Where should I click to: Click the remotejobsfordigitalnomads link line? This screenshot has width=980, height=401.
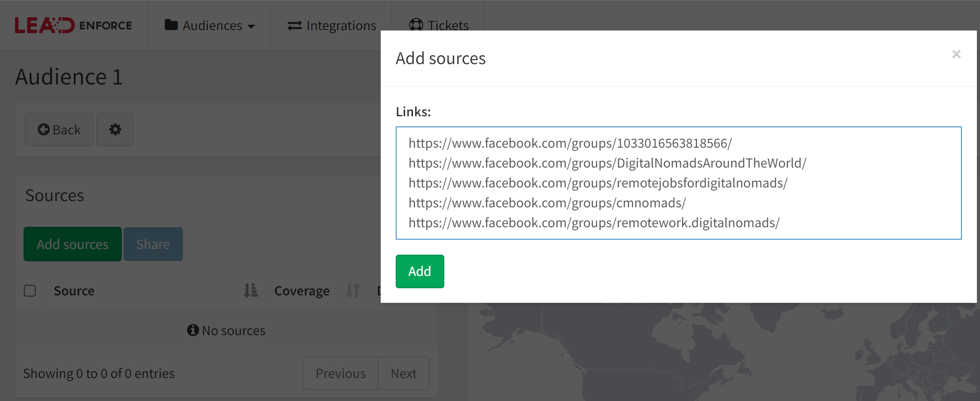tap(598, 183)
